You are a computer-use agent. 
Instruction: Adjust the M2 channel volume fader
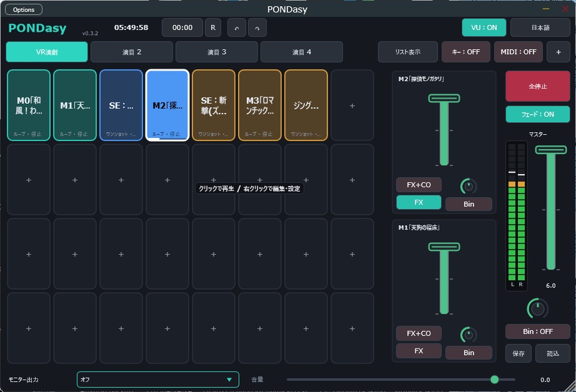point(444,99)
